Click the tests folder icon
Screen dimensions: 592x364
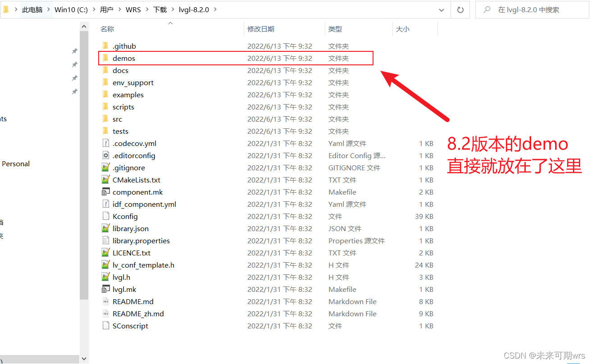105,131
